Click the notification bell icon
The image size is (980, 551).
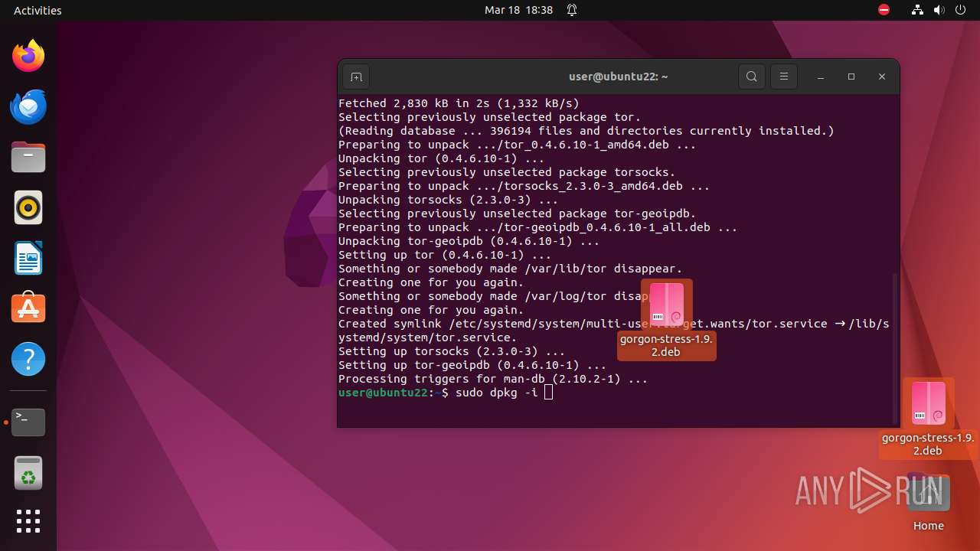tap(572, 10)
